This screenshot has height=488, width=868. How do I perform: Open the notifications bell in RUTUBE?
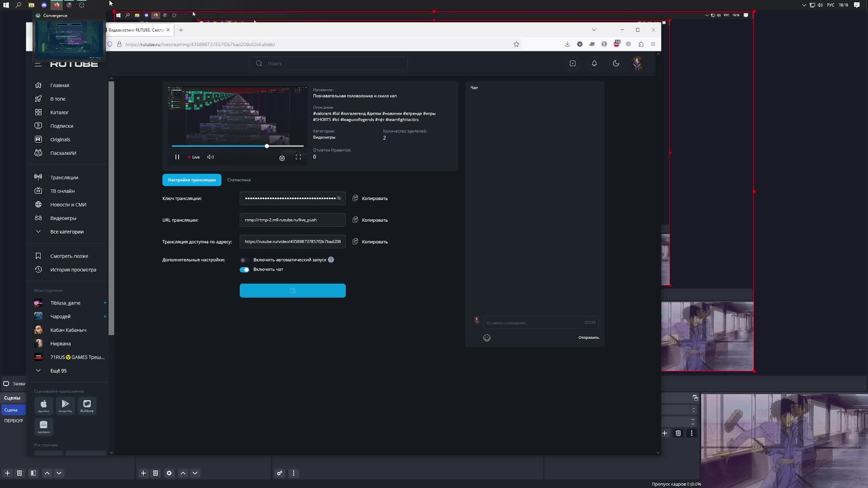(594, 64)
